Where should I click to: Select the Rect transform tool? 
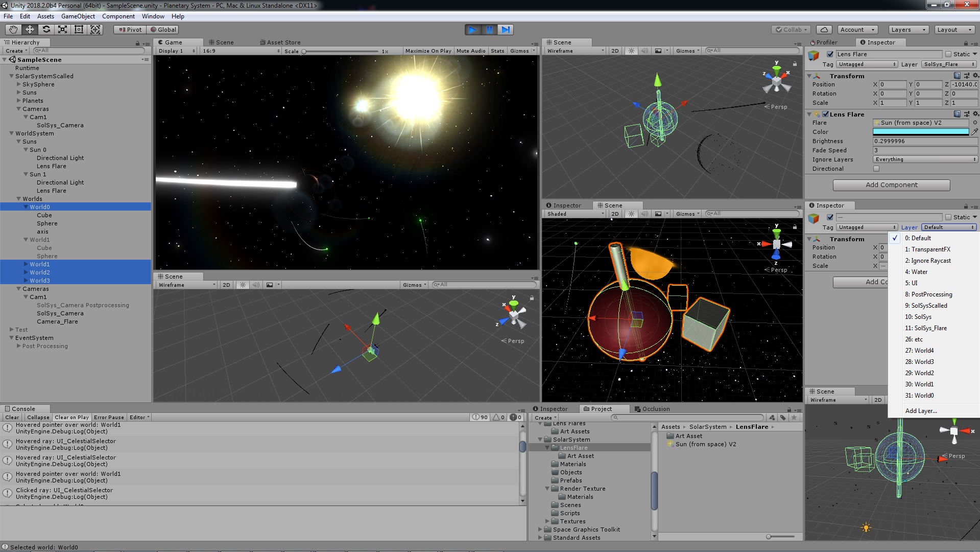pos(79,29)
